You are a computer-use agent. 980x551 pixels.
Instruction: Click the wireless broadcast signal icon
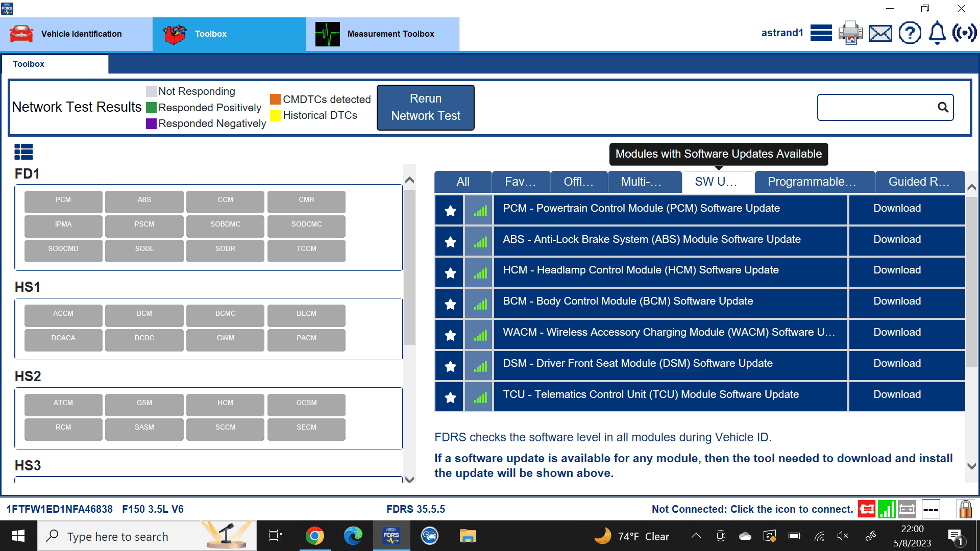pos(964,34)
